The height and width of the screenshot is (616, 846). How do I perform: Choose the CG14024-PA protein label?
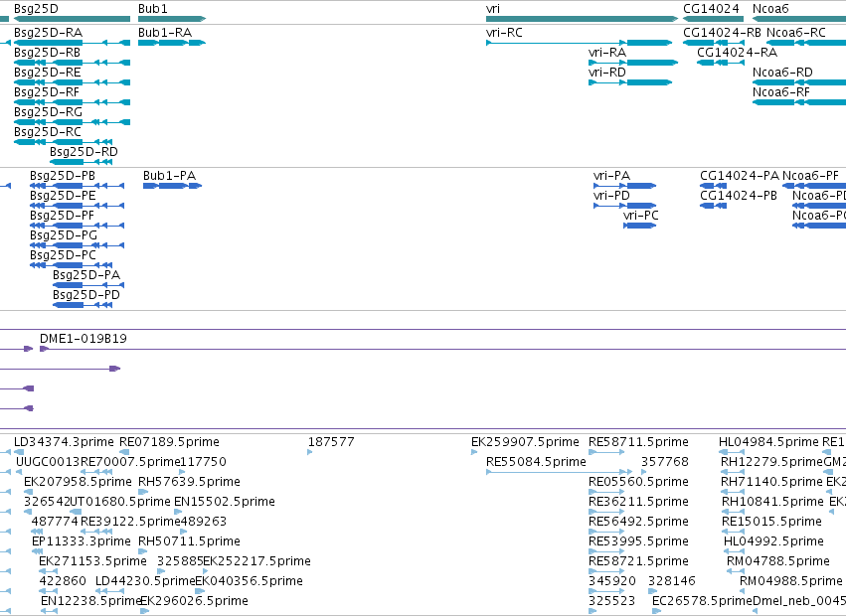click(x=740, y=176)
